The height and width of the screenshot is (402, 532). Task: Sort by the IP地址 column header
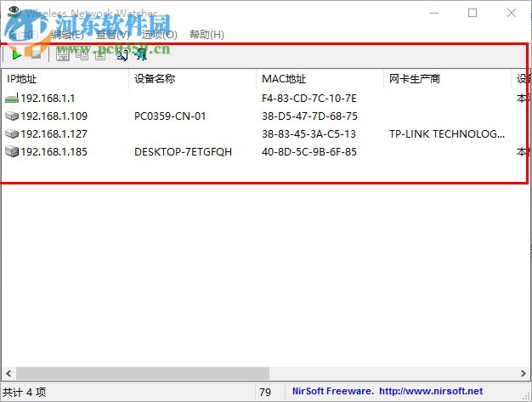tap(65, 79)
